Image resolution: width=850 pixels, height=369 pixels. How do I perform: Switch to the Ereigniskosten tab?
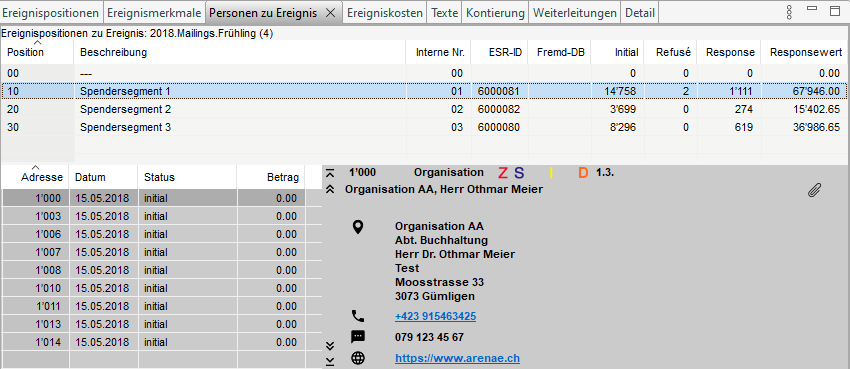click(385, 13)
